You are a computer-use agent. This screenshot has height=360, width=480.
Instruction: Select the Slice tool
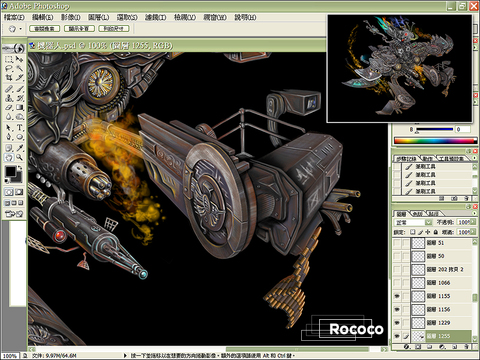click(x=19, y=78)
